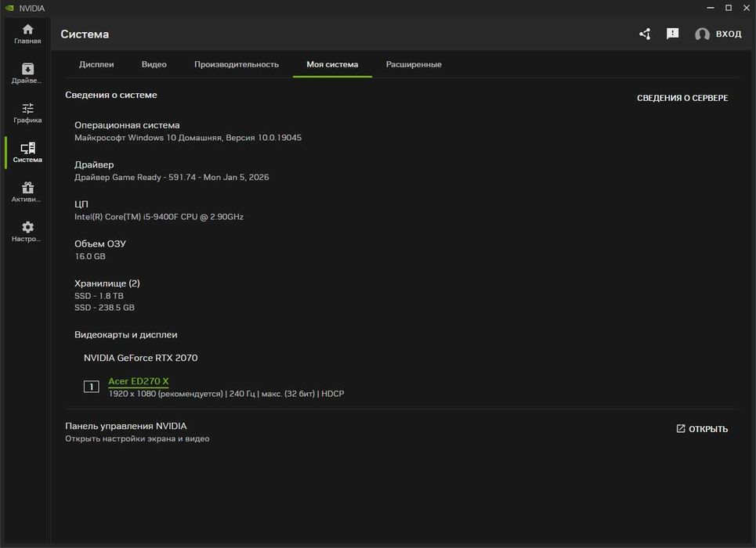Maximize the NVIDIA app window

click(x=728, y=8)
